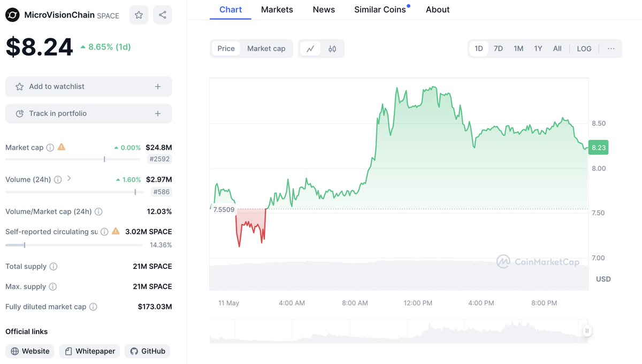
Task: Select the line chart icon
Action: 310,48
